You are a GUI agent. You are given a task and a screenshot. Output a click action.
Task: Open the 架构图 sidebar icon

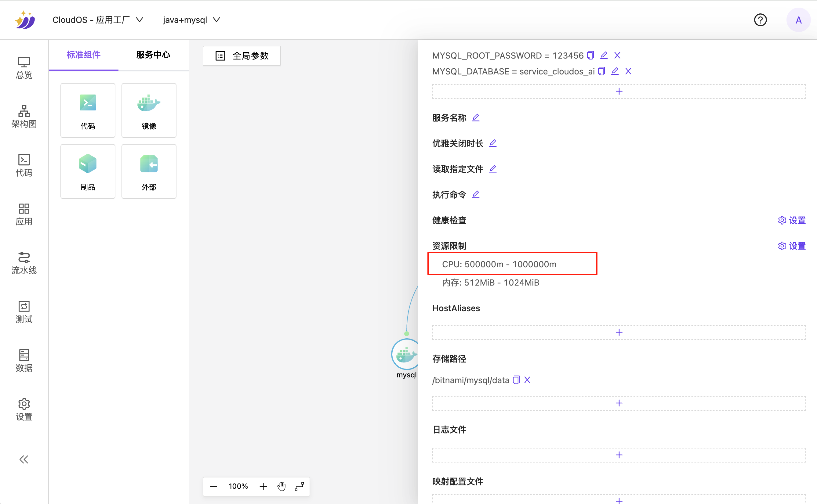click(x=24, y=116)
